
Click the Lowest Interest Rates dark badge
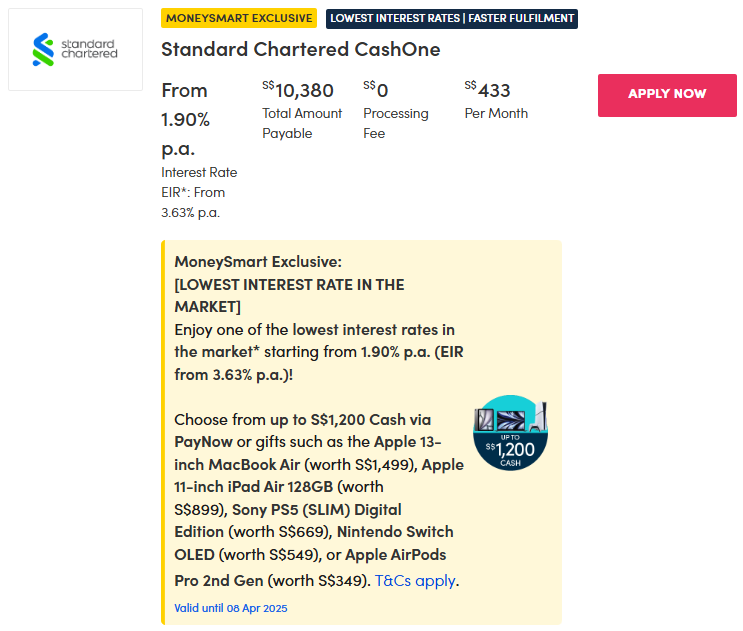coord(452,18)
